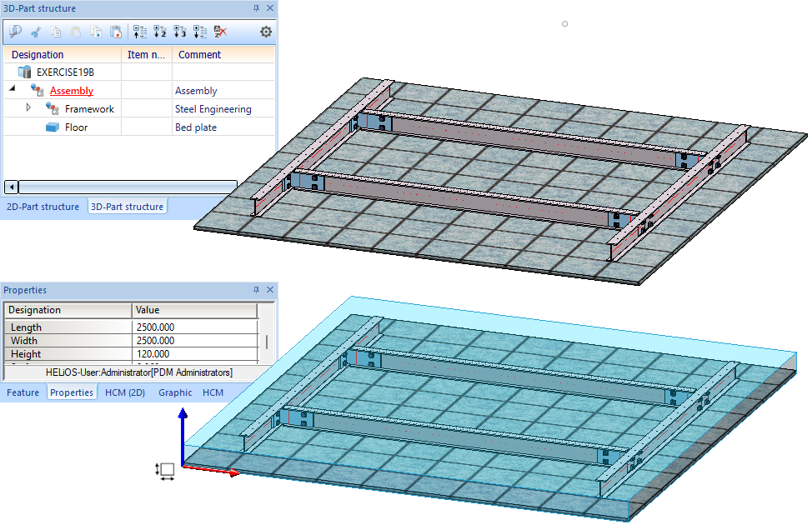Switch to the 3D-Part structure tab
This screenshot has width=812, height=530.
127,207
